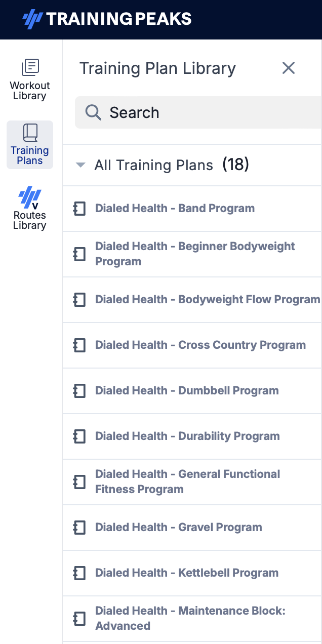Click the search magnifier icon

click(x=93, y=112)
